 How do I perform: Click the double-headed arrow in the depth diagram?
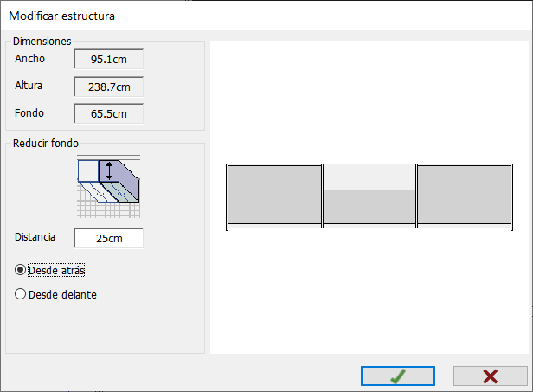109,171
